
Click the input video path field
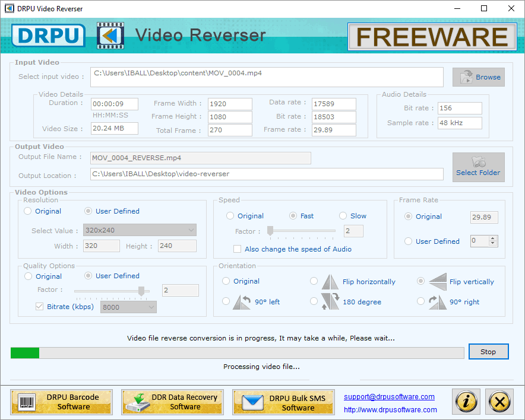pyautogui.click(x=267, y=77)
